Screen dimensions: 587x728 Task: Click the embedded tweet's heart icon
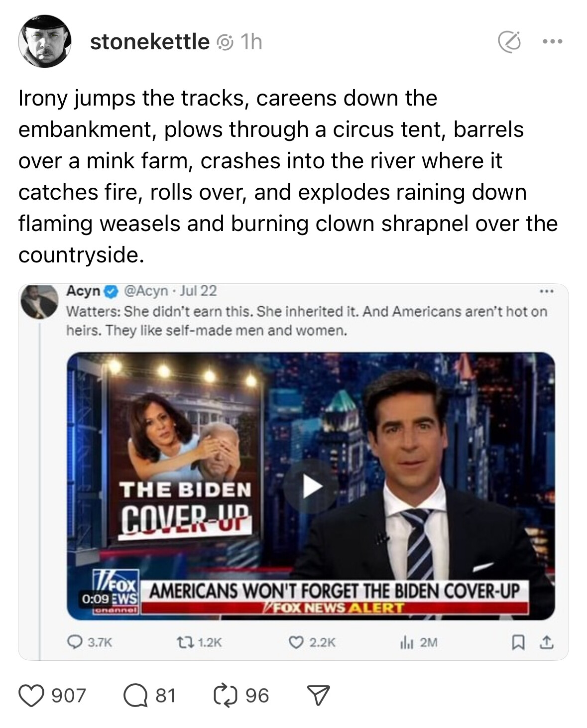coord(300,643)
